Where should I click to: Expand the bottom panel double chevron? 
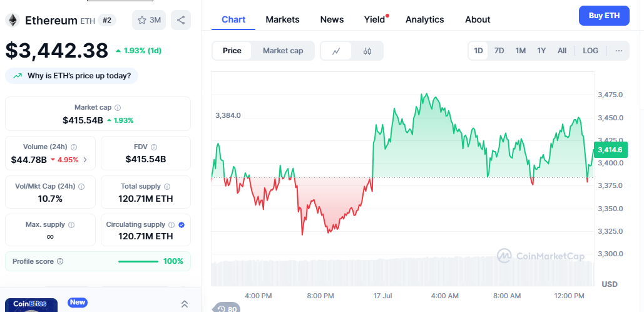coord(185,304)
